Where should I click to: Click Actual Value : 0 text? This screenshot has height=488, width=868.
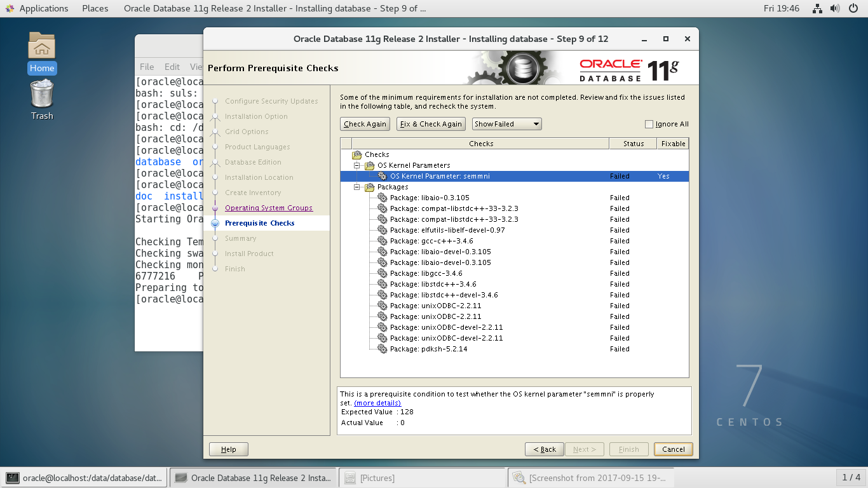(x=373, y=423)
